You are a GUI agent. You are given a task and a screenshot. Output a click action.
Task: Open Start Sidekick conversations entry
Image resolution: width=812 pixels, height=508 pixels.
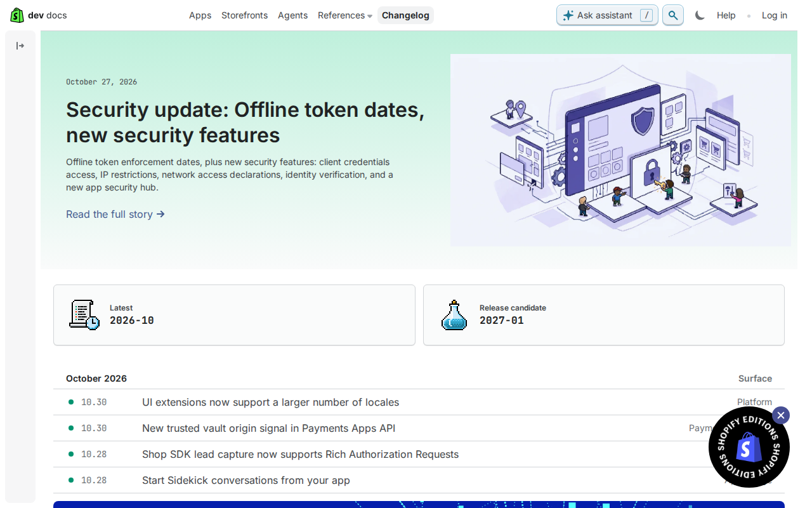[246, 480]
